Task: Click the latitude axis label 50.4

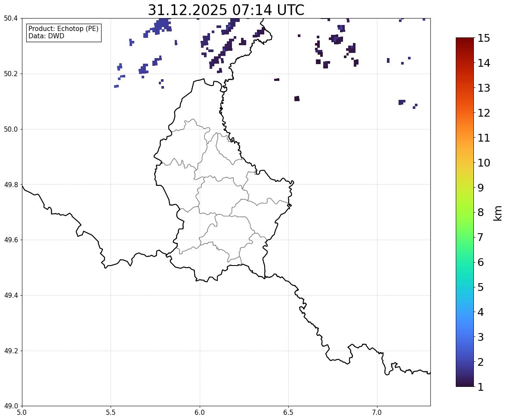Action: pos(10,19)
